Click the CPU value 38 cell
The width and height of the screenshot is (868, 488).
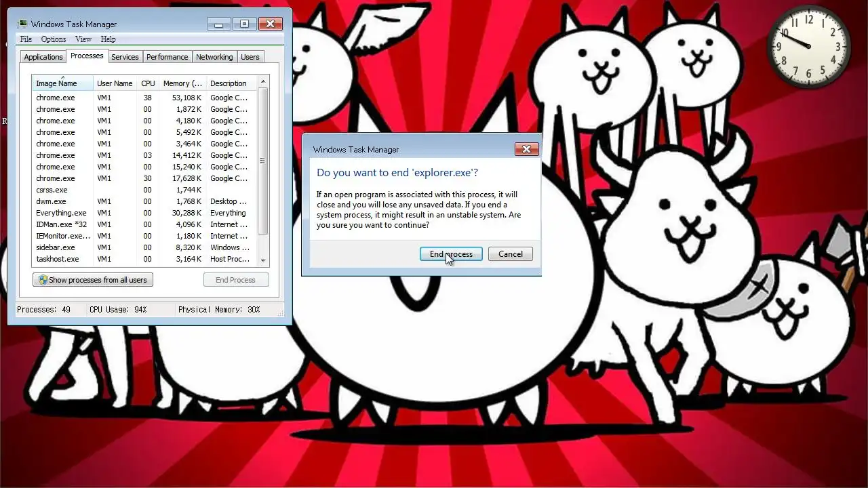[147, 98]
